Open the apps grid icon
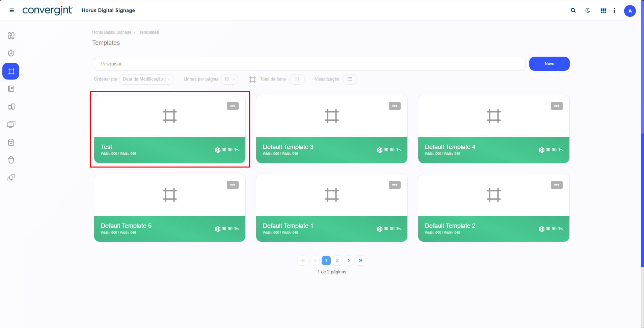 tap(603, 11)
